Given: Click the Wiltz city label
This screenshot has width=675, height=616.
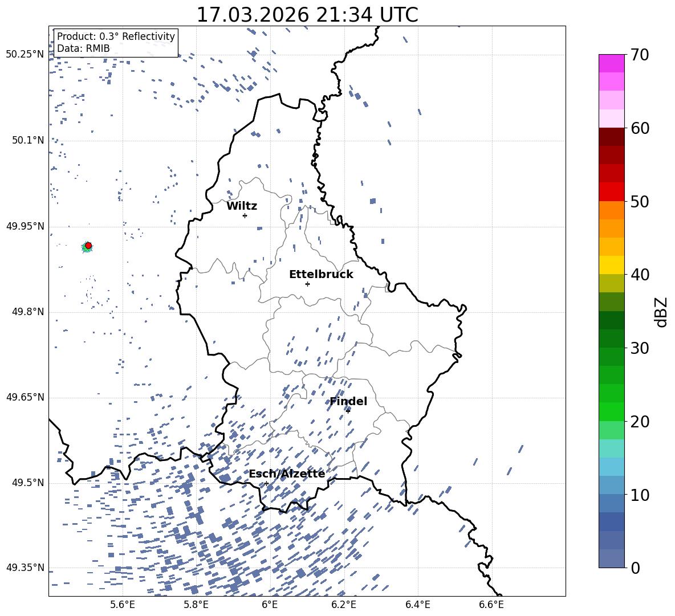Looking at the screenshot, I should coord(242,206).
